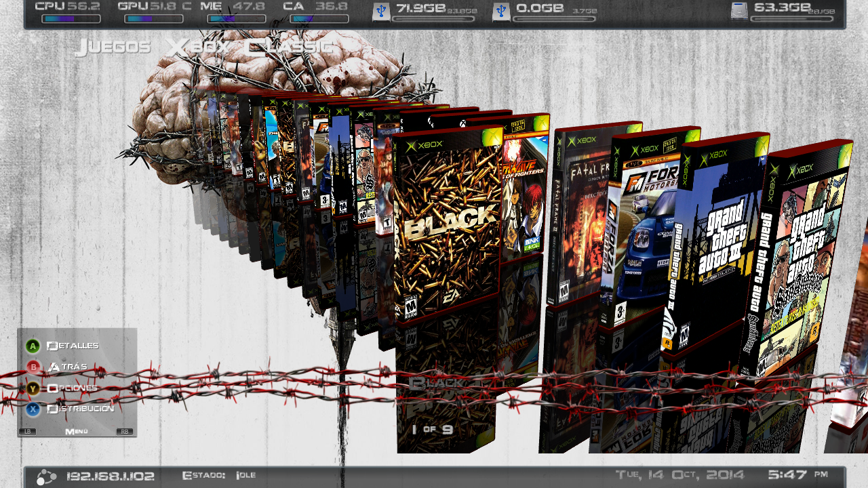Click the network status icon
This screenshot has width=868, height=488.
point(46,476)
